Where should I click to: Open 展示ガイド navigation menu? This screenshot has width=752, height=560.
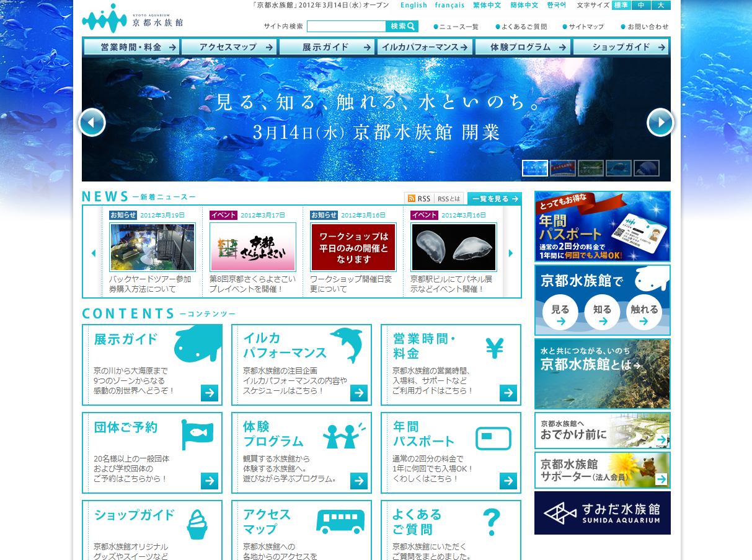coord(327,47)
